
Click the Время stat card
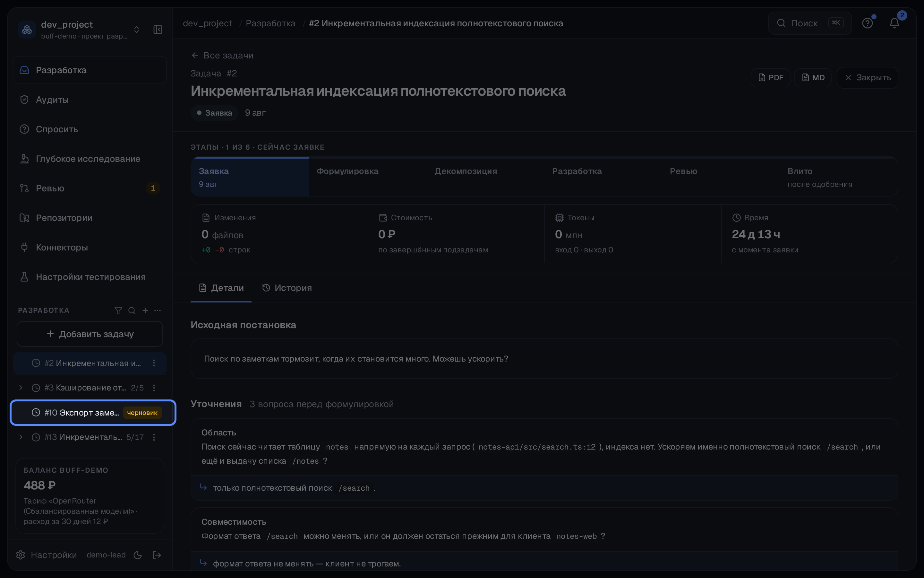point(809,233)
